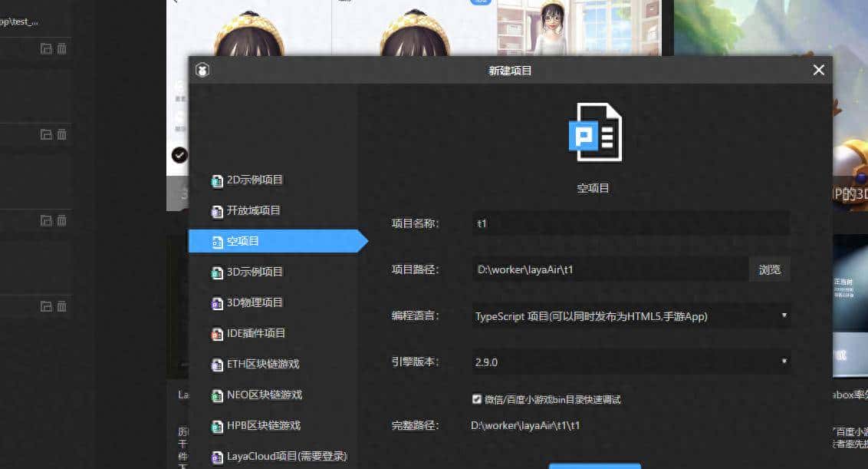Enable the 微信/百度小游戏bin目录快速调试 checkbox

click(x=477, y=398)
